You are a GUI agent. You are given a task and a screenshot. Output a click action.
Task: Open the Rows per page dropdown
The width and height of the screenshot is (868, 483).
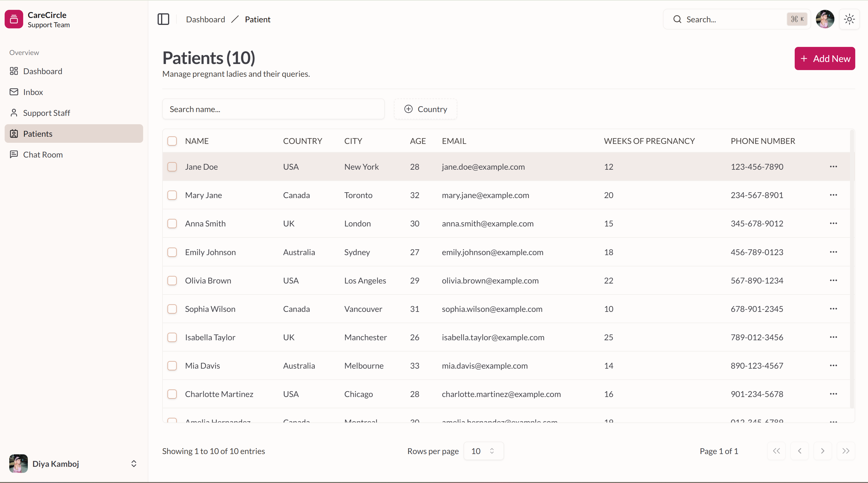pos(483,451)
